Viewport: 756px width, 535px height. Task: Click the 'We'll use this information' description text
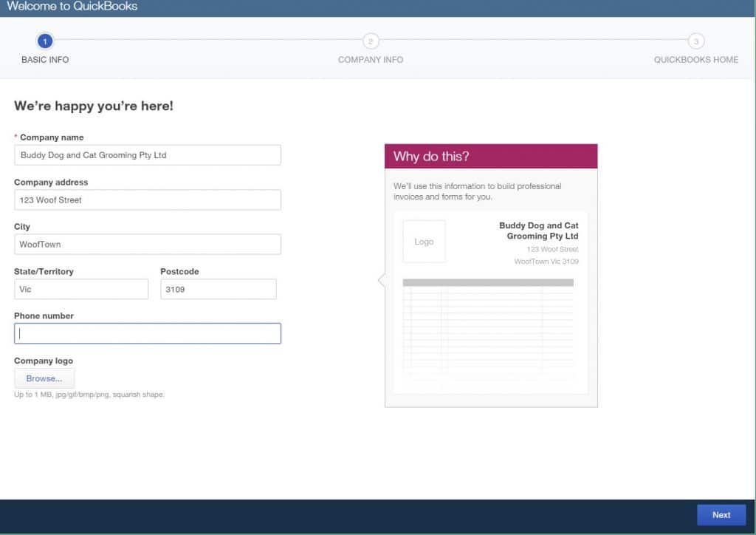click(x=478, y=191)
